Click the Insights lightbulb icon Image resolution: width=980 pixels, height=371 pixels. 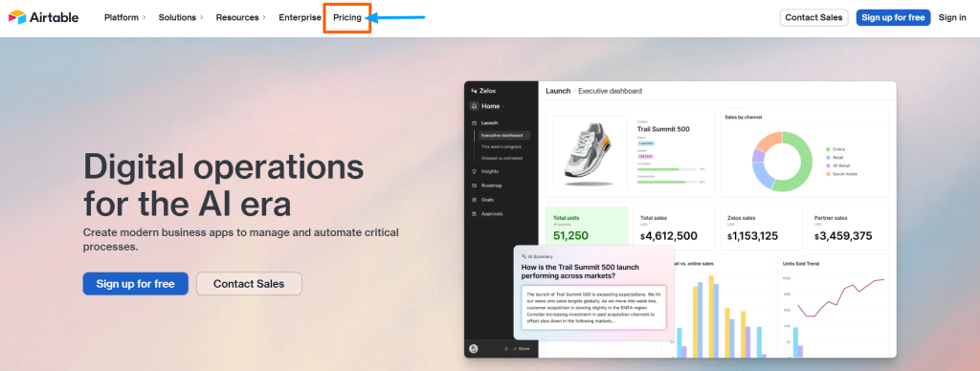click(x=474, y=171)
